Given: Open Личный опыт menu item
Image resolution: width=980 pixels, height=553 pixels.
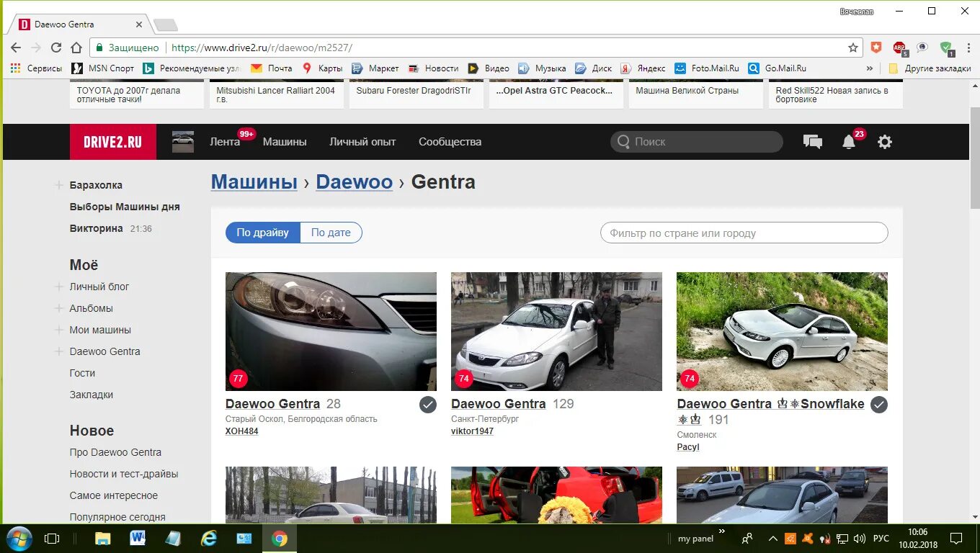Looking at the screenshot, I should pyautogui.click(x=362, y=142).
